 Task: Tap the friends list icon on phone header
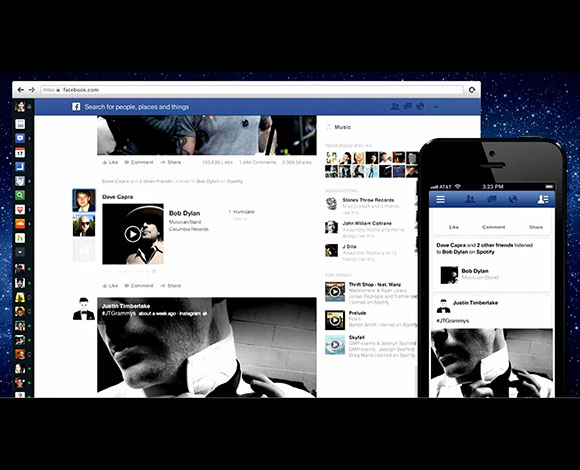click(x=543, y=200)
